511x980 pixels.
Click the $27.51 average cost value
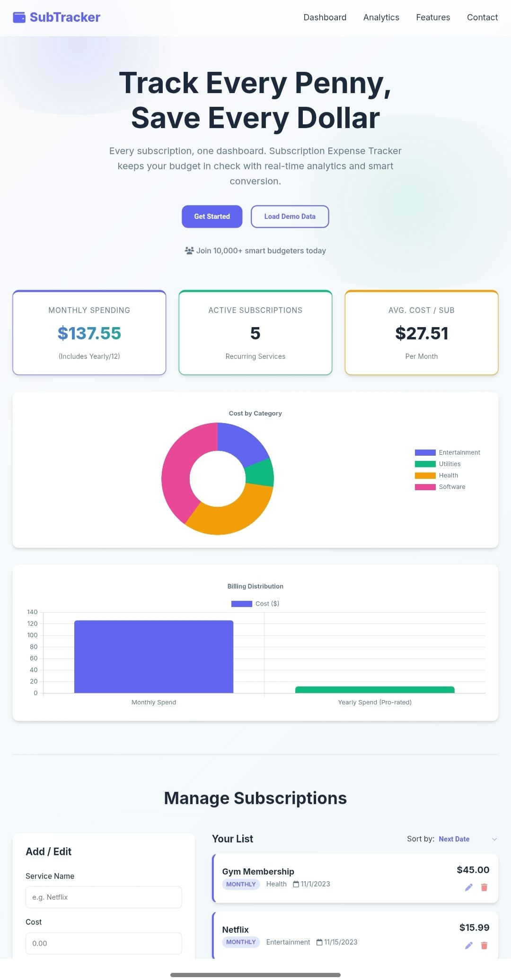[422, 333]
